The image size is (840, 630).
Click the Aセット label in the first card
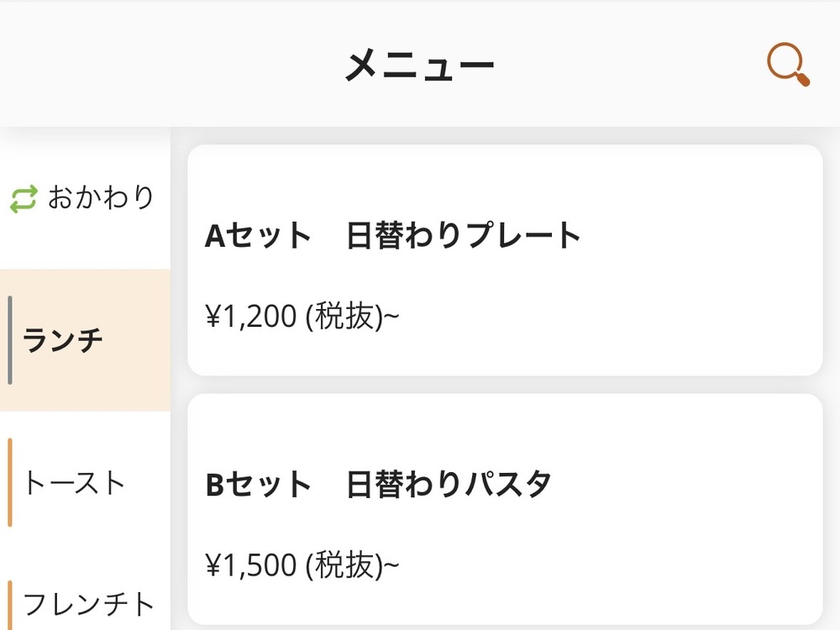click(x=258, y=236)
